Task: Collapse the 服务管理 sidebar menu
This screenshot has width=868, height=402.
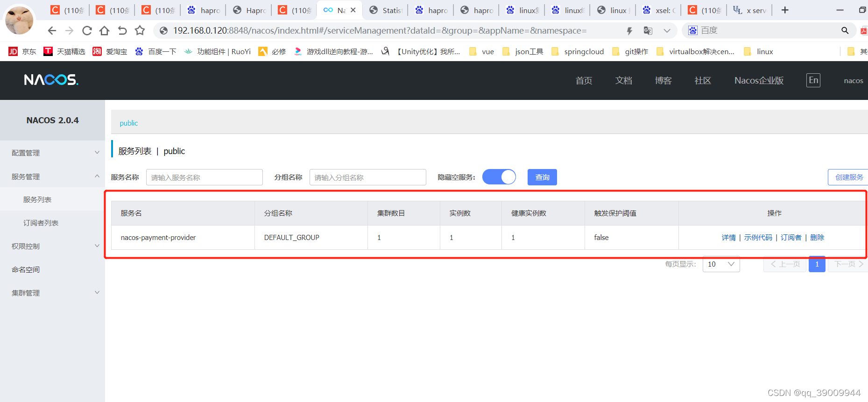Action: 52,176
